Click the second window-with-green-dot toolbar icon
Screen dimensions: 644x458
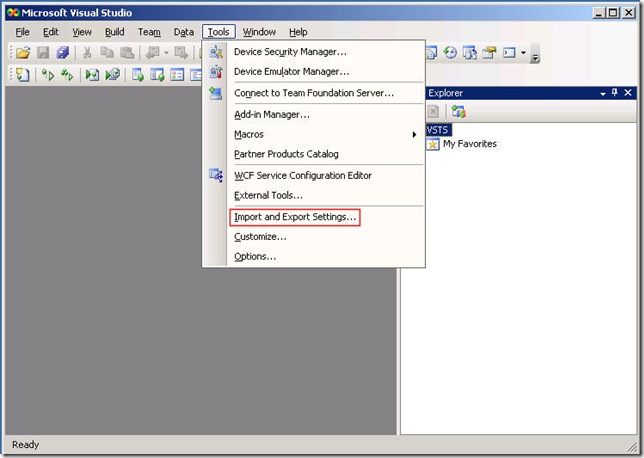coord(157,75)
